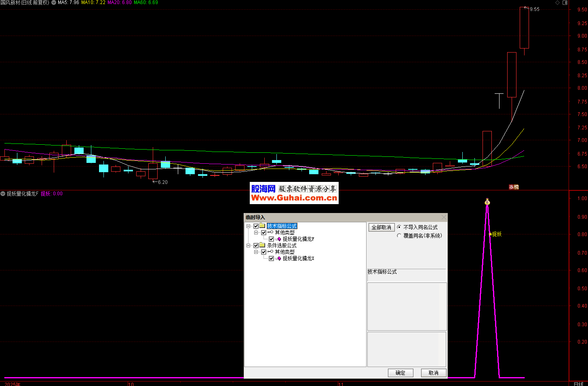The width and height of the screenshot is (588, 386).
Task: Collapse the 条件选股公式 tree node
Action: [x=249, y=246]
